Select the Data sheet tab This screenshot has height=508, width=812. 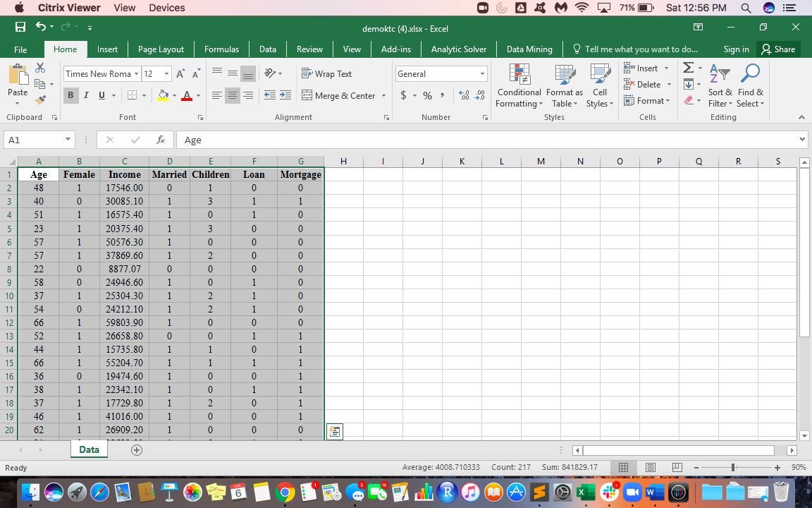89,449
